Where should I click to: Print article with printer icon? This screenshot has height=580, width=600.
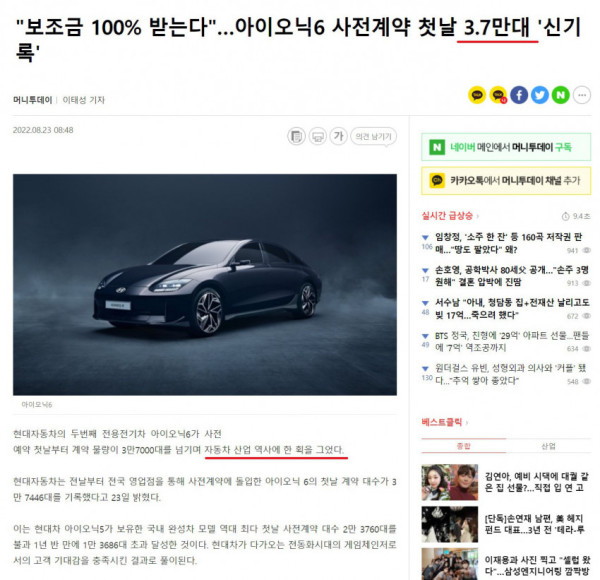(x=318, y=136)
